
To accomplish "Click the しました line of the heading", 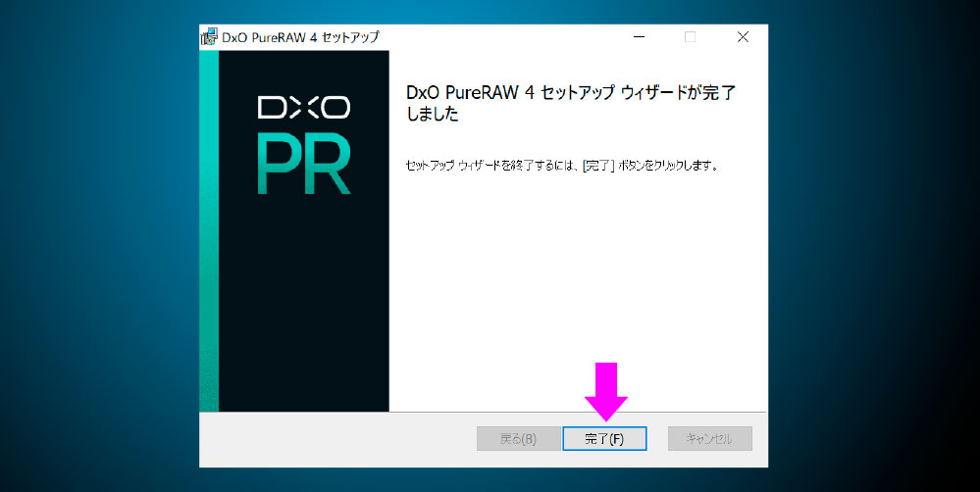I will tap(433, 115).
